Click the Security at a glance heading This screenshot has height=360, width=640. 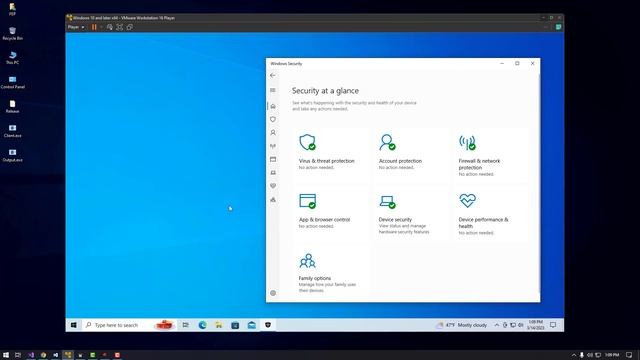click(325, 91)
